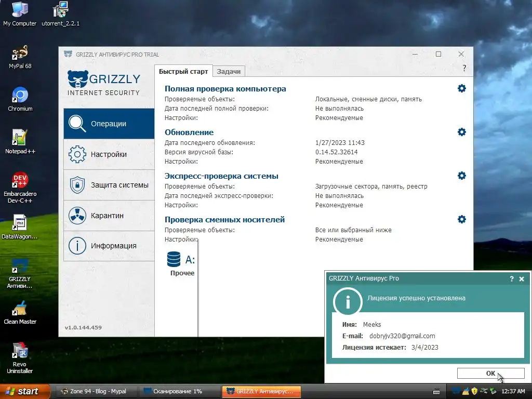Open Embarcadero Dev-C++ desktop icon
This screenshot has width=532, height=399.
click(20, 188)
